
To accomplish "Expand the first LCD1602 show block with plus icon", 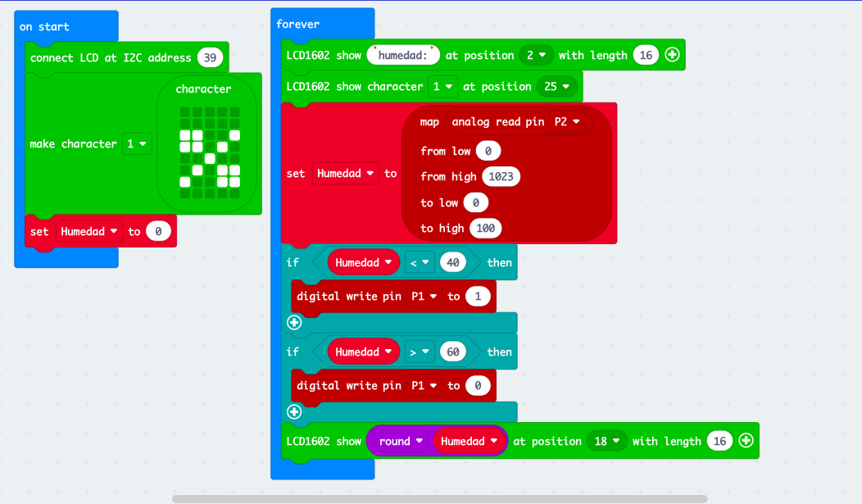I will (x=672, y=54).
